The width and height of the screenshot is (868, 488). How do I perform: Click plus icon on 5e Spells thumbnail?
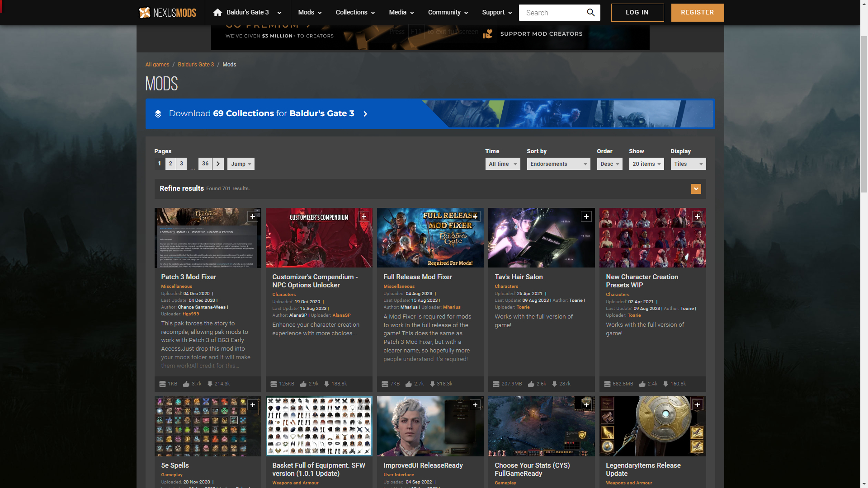(x=253, y=405)
